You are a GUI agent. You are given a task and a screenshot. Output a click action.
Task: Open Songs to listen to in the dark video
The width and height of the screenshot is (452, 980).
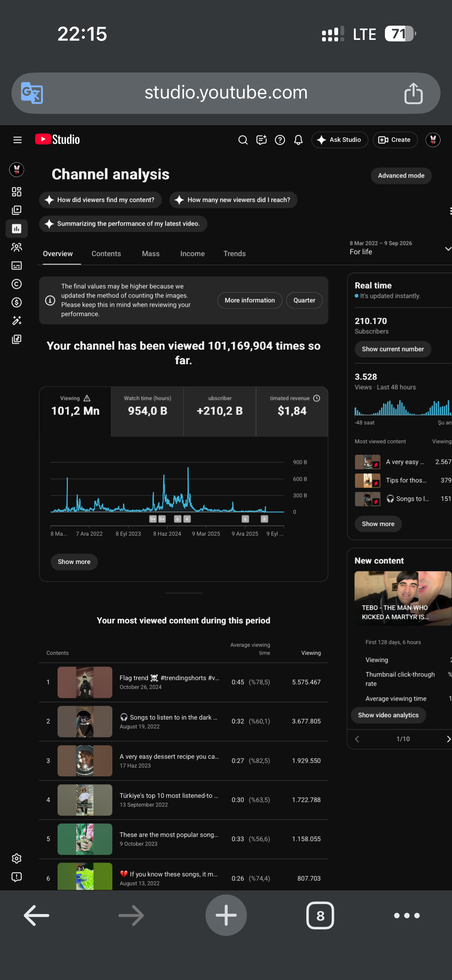pos(183,722)
